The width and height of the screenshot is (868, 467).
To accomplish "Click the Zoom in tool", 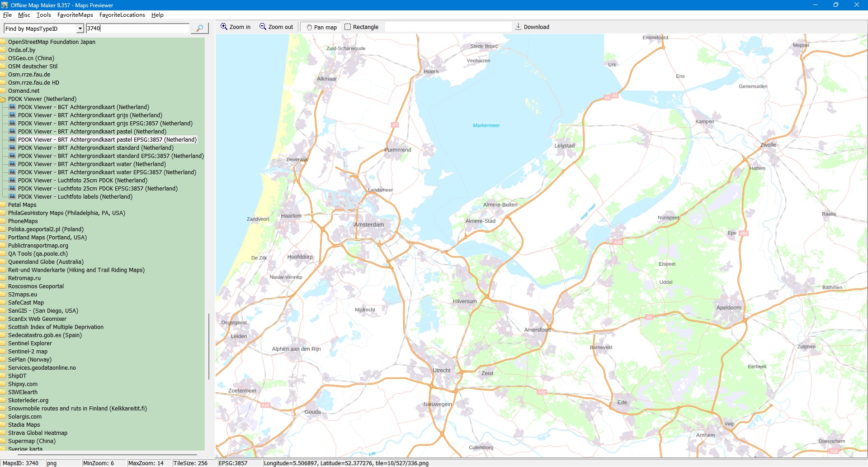I will click(x=235, y=27).
